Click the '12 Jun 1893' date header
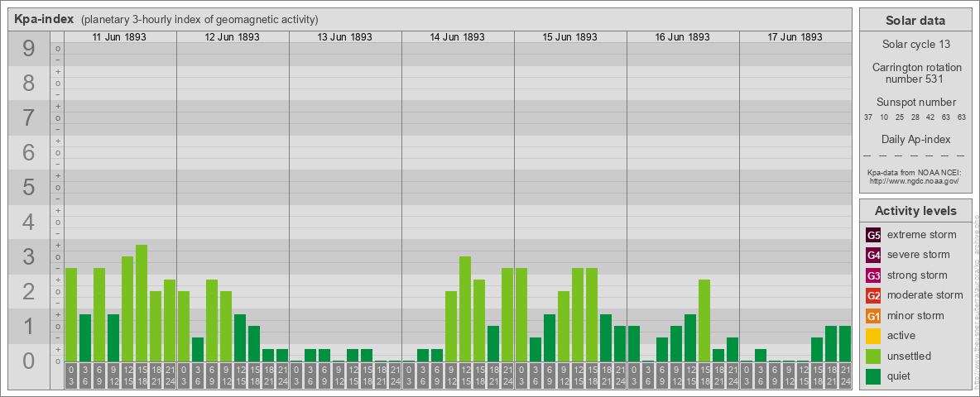The height and width of the screenshot is (397, 980). click(x=232, y=37)
